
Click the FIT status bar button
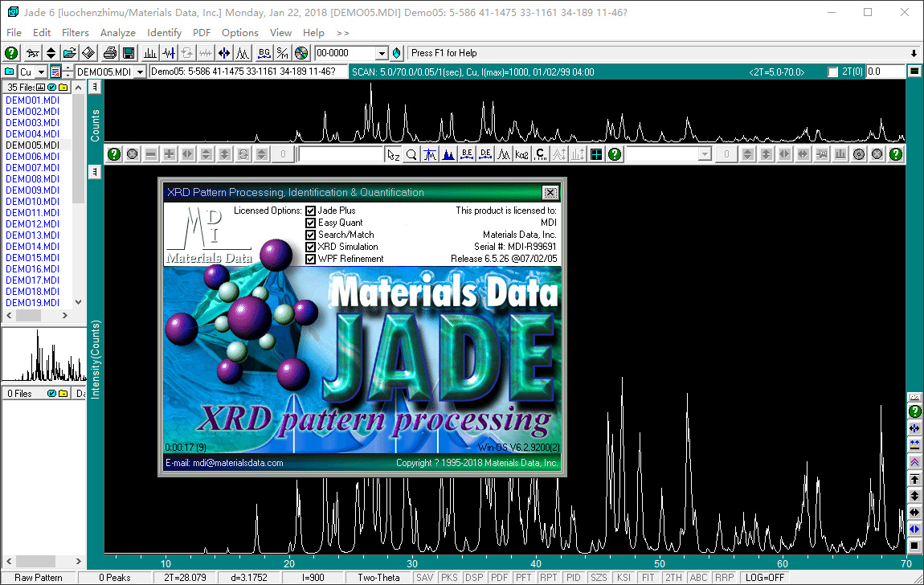pyautogui.click(x=648, y=578)
